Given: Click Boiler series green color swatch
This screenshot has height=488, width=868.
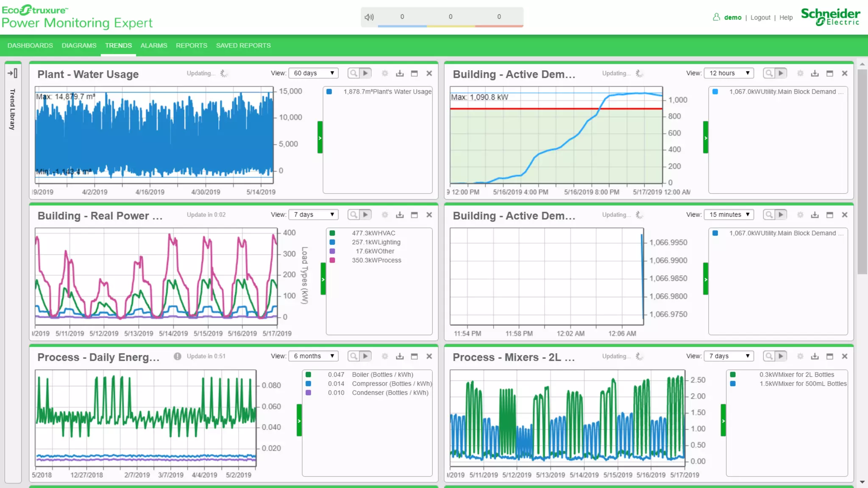Looking at the screenshot, I should (x=309, y=374).
